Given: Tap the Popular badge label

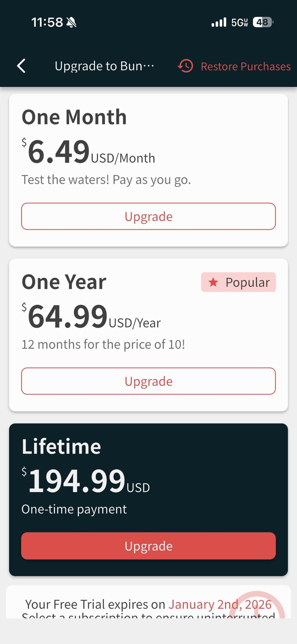Looking at the screenshot, I should [248, 282].
